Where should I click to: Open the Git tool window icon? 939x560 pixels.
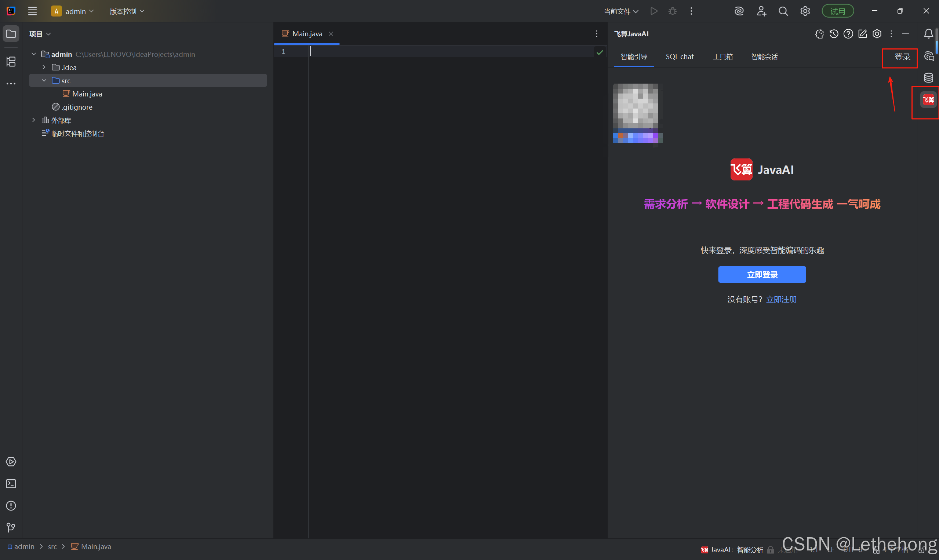11,528
